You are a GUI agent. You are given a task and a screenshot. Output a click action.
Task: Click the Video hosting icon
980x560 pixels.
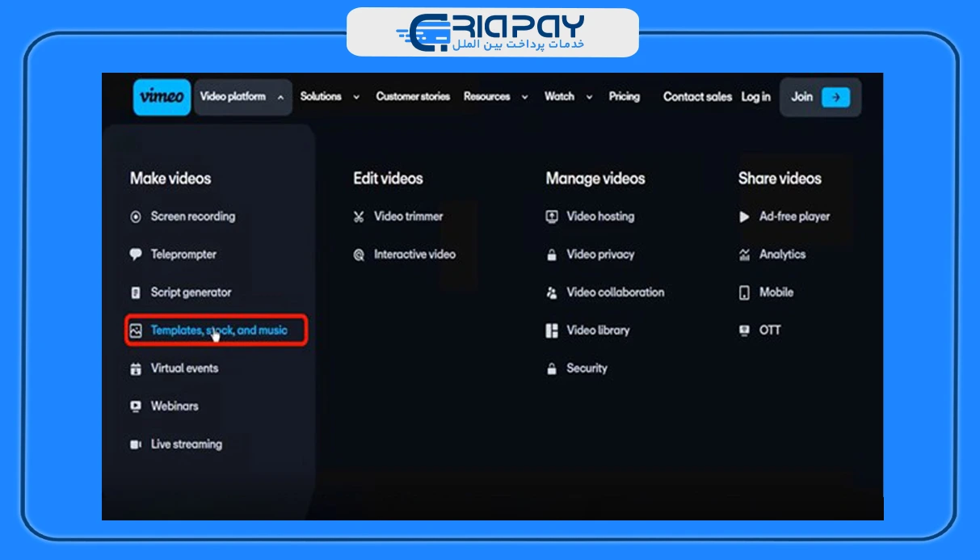pyautogui.click(x=552, y=217)
